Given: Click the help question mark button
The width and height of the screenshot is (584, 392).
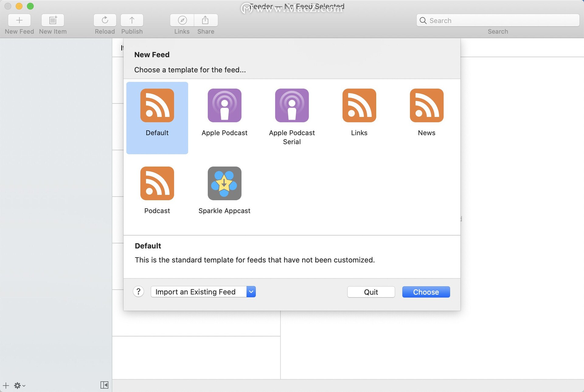Looking at the screenshot, I should 138,292.
